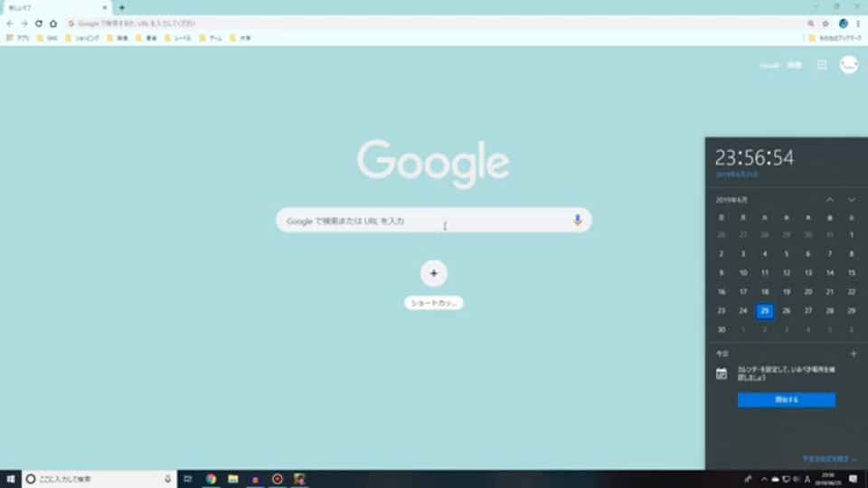This screenshot has width=868, height=488.
Task: Select June 12 in the calendar
Action: pyautogui.click(x=786, y=273)
